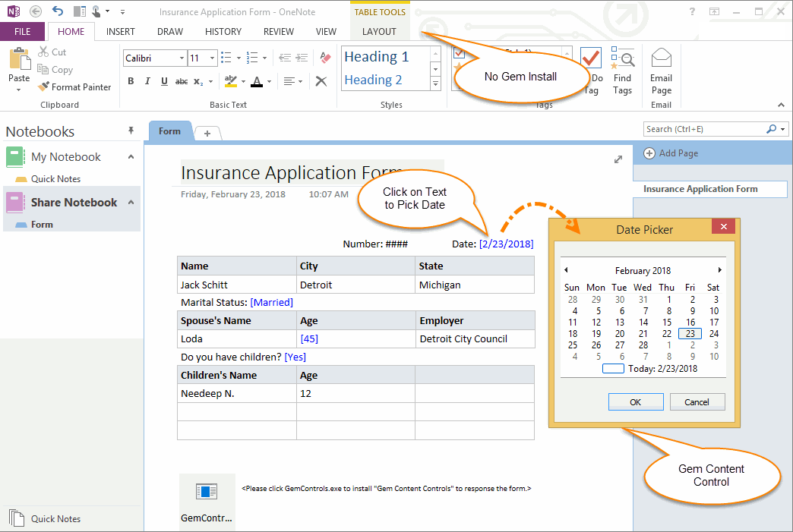
Task: Click the Email Page envelope icon
Action: 661,58
